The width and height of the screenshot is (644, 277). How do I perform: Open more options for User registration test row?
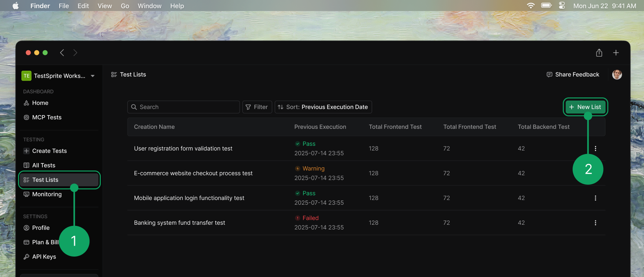pos(595,149)
